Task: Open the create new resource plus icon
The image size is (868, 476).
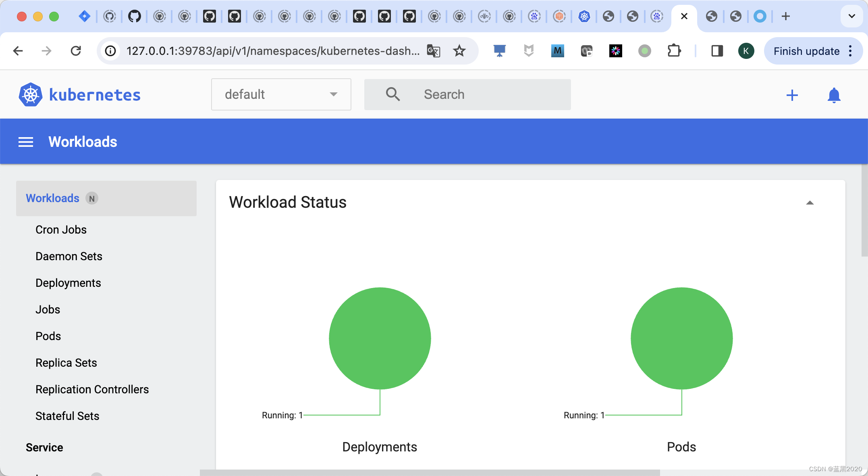Action: 792,95
